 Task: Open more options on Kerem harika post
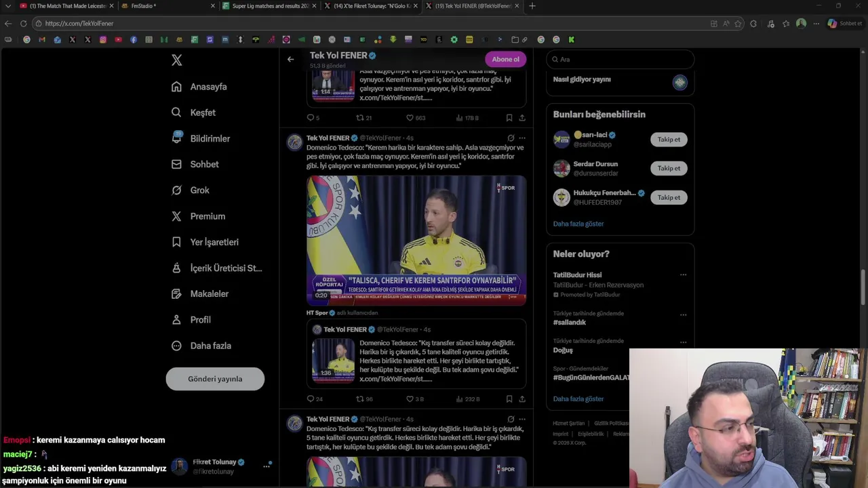[x=522, y=138]
